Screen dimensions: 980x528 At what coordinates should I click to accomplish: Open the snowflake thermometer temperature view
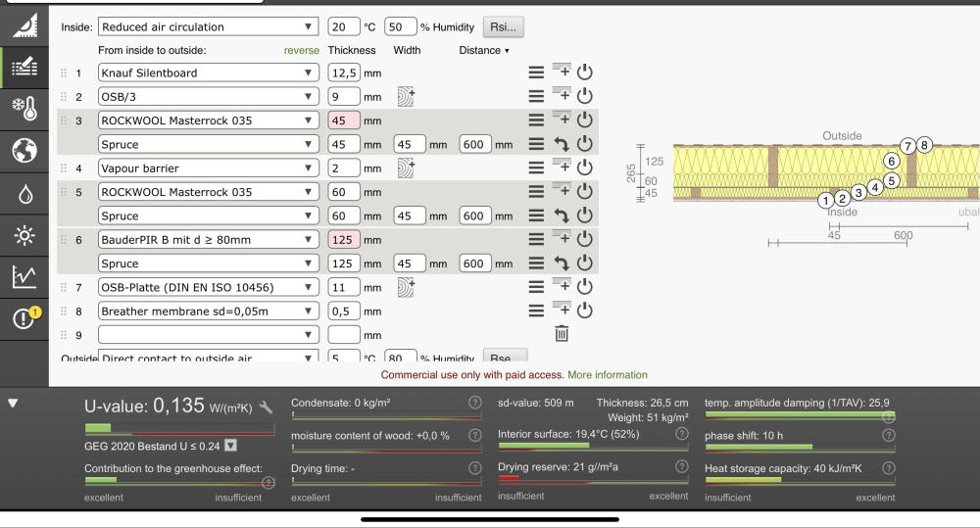24,108
